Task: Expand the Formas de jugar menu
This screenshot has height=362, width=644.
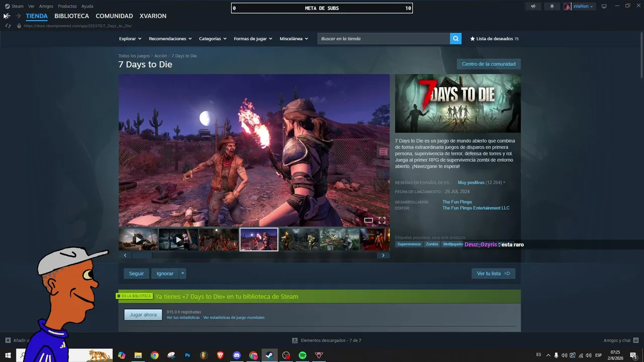Action: coord(253,39)
